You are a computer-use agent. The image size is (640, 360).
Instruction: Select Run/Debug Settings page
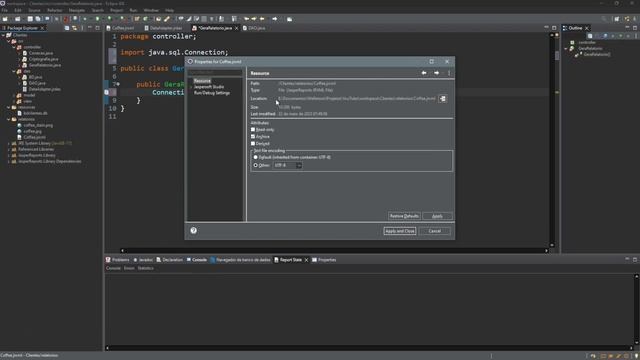point(212,93)
